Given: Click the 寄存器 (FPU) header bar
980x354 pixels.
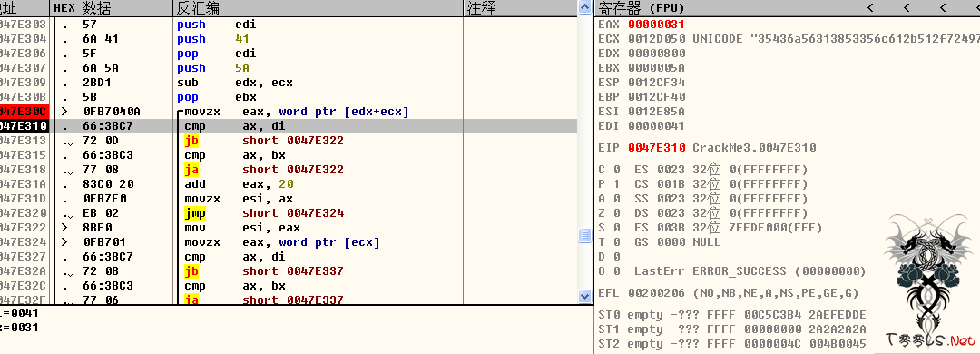Looking at the screenshot, I should coord(787,8).
